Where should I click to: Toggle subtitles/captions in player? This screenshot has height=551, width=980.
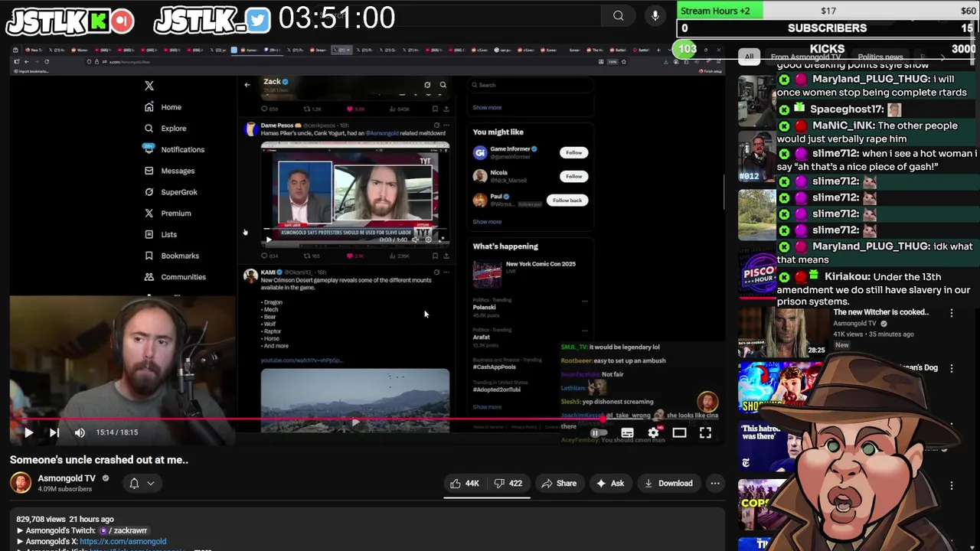pos(627,433)
